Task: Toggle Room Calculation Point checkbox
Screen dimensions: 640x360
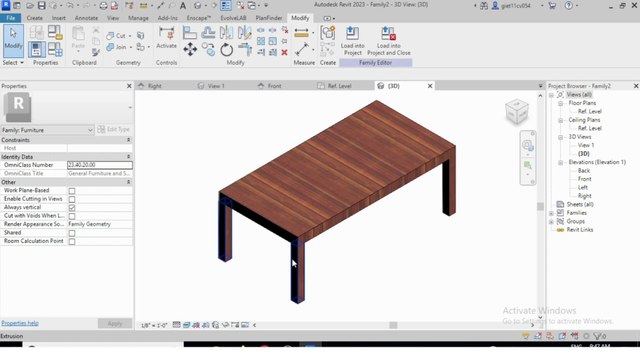Action: tap(72, 242)
